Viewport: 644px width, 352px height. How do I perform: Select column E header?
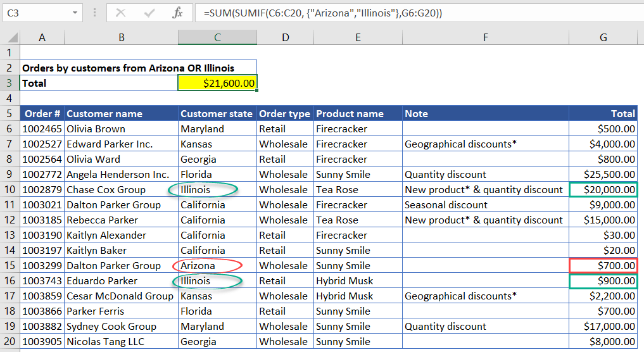pos(358,38)
